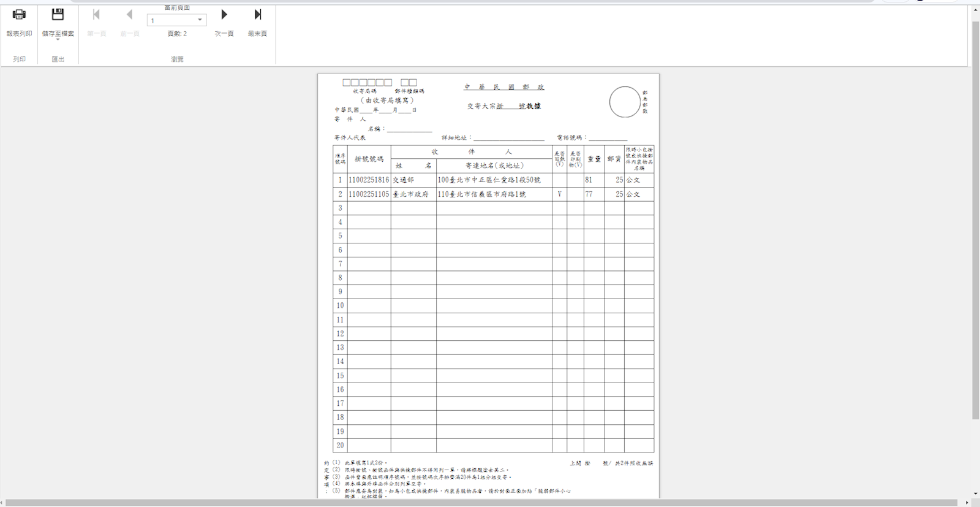The height and width of the screenshot is (507, 980).
Task: Click the floppy disk save-to-file icon
Action: 58,15
